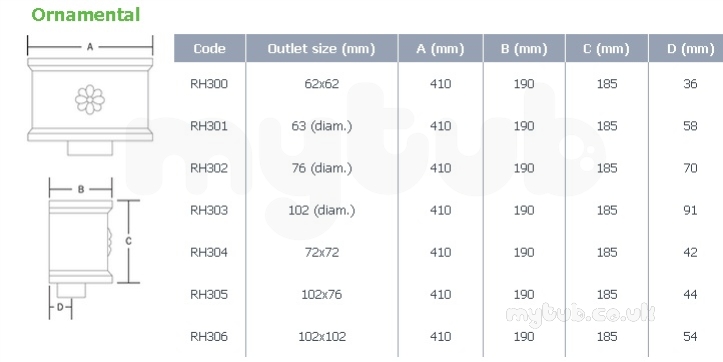Click the RH306 code
Image resolution: width=723 pixels, height=362 pixels.
(209, 337)
